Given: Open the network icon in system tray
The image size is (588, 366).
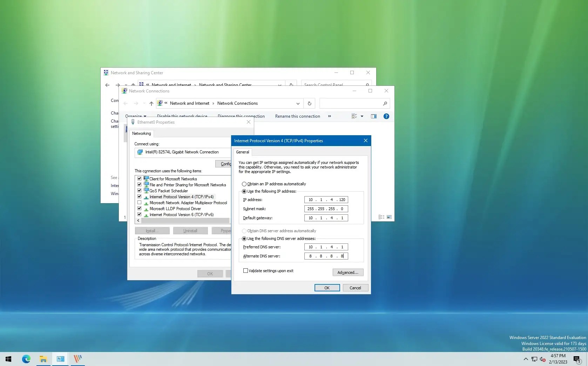Looking at the screenshot, I should coord(534,359).
